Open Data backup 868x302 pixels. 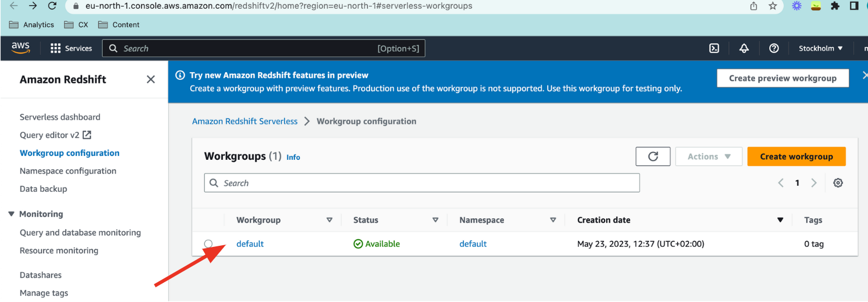pos(44,188)
